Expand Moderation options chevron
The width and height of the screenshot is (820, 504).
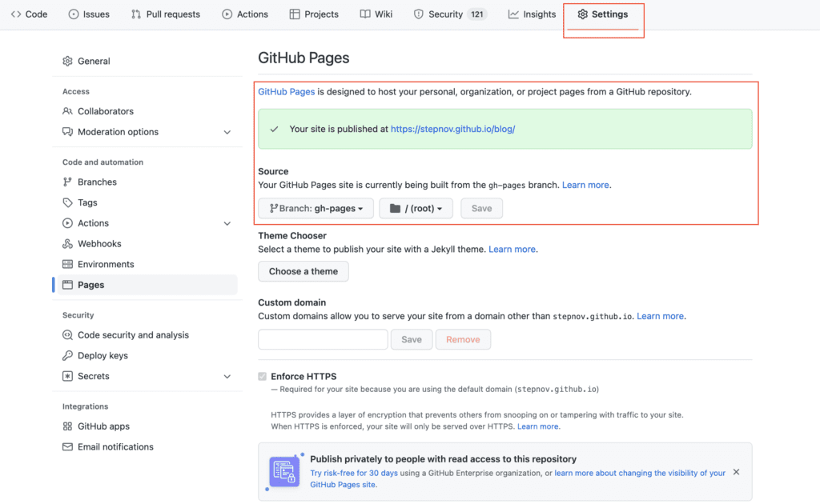[227, 132]
